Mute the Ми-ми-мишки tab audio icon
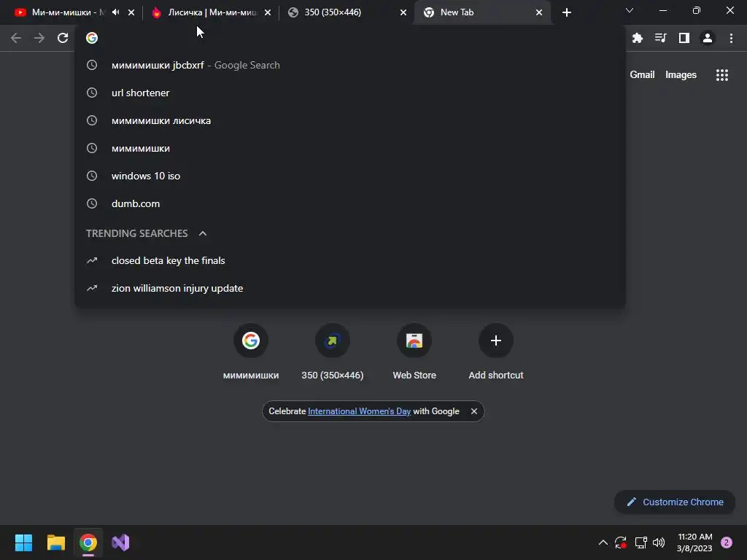This screenshot has height=560, width=747. [116, 12]
